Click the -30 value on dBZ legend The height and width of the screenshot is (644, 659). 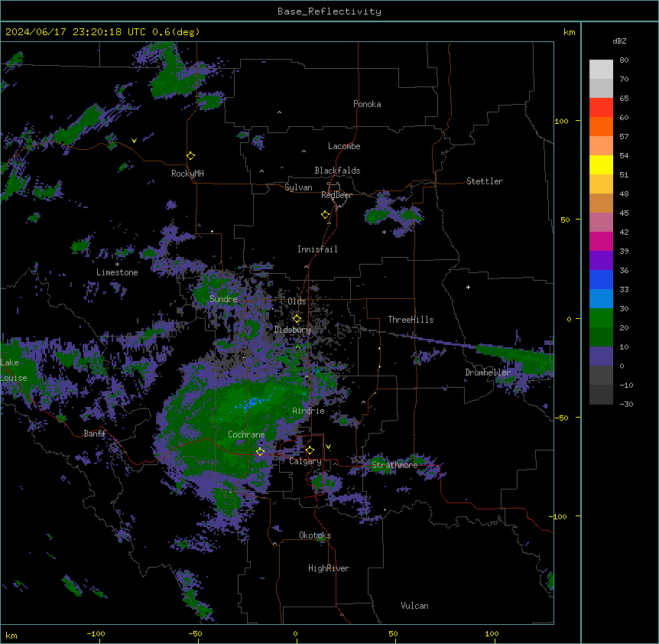626,405
